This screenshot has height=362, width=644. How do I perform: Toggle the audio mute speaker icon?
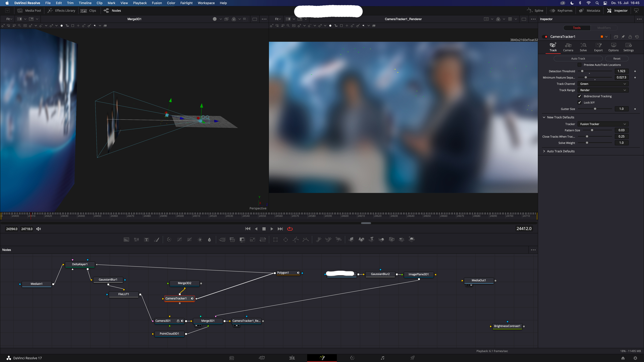38,229
